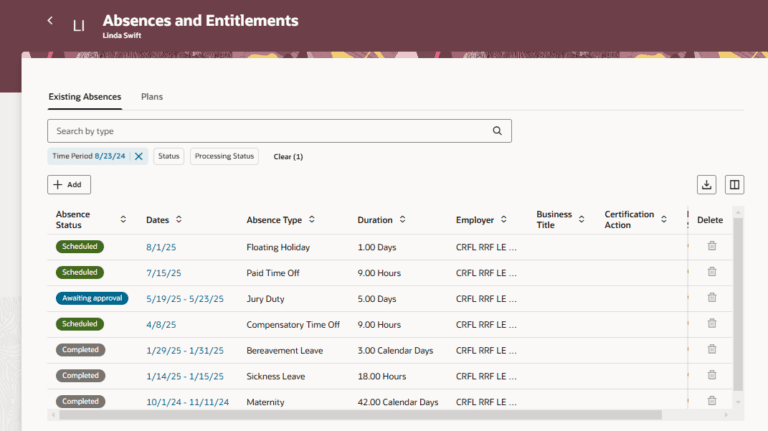Viewport: 768px width, 431px height.
Task: Click Clear (1) to reset filters
Action: 288,157
